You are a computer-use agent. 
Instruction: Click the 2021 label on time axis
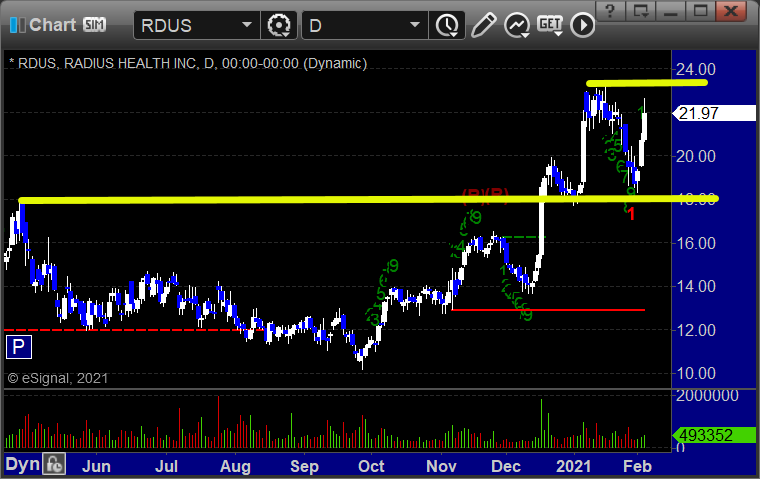point(573,466)
